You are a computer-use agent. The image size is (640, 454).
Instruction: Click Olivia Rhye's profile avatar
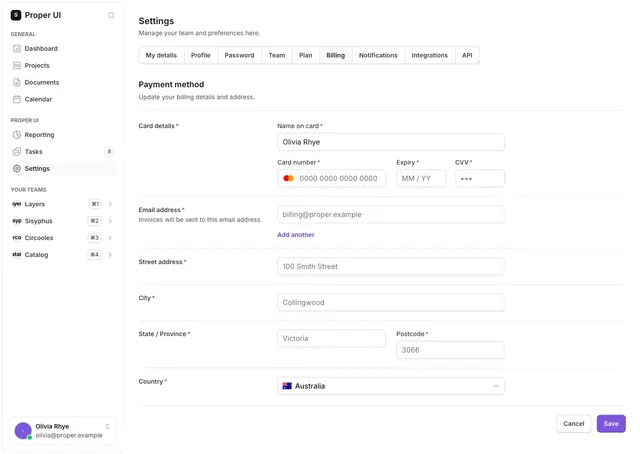[23, 430]
